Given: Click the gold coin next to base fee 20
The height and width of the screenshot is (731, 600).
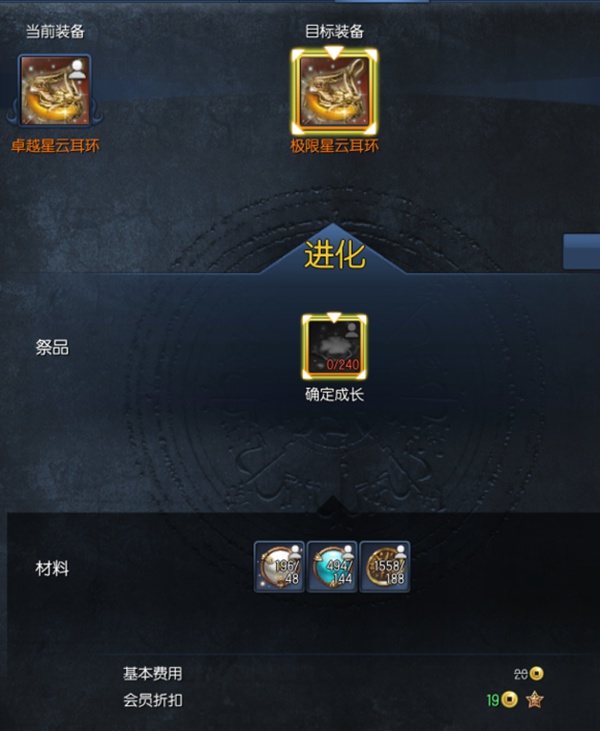Looking at the screenshot, I should point(537,673).
